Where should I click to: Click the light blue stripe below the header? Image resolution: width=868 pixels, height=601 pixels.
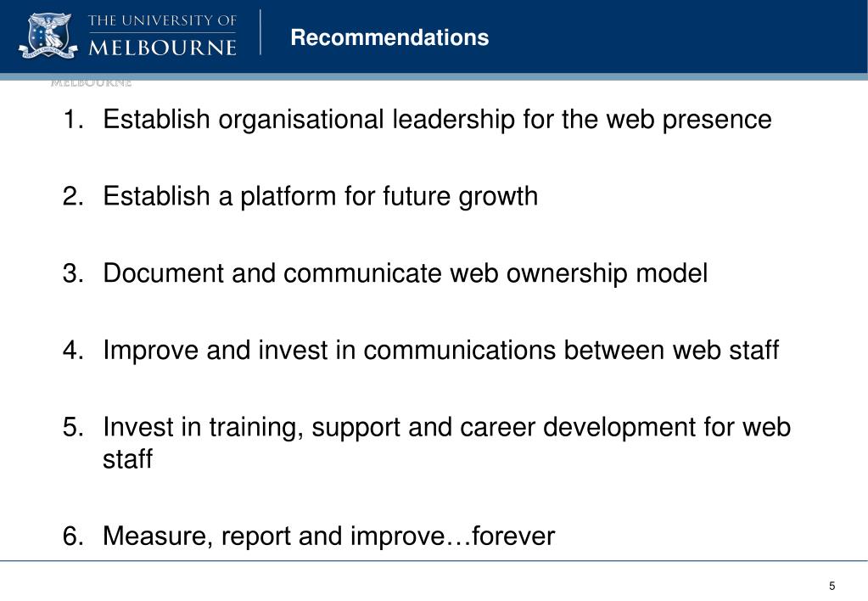point(434,77)
